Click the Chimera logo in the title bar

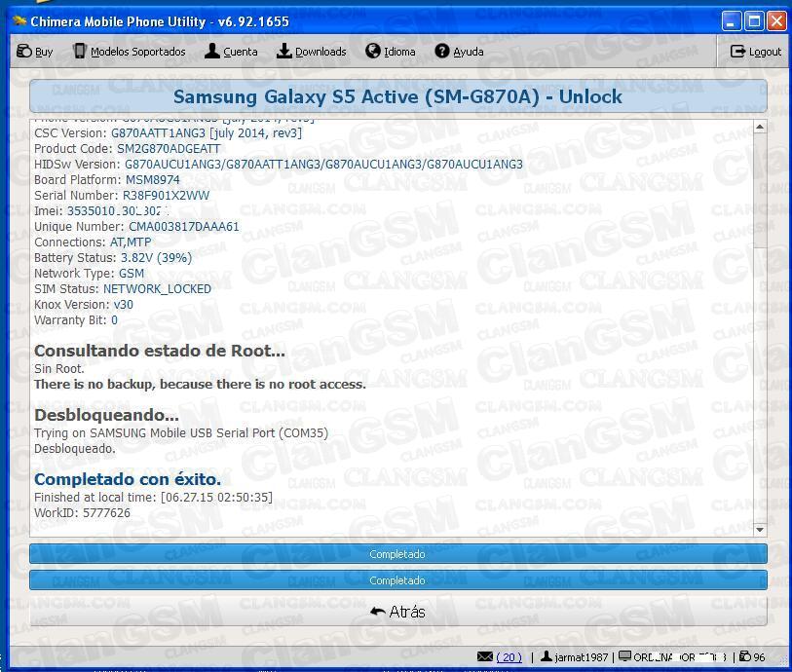[19, 21]
